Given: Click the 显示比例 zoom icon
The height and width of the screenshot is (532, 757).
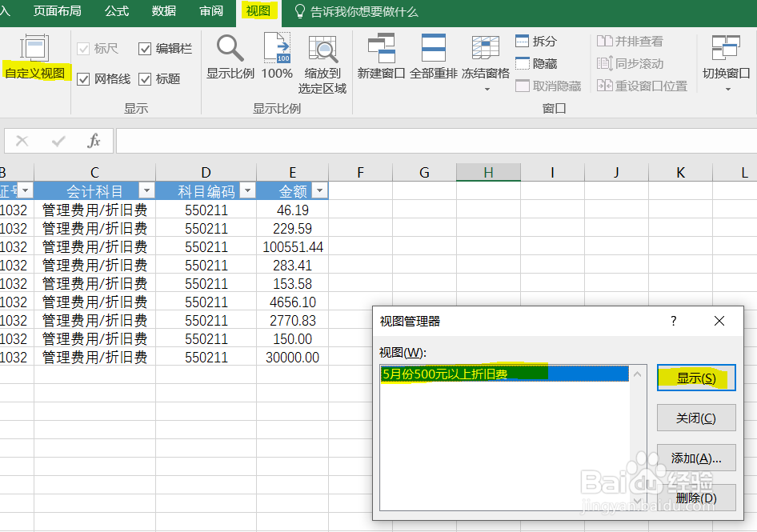Looking at the screenshot, I should pos(230,54).
